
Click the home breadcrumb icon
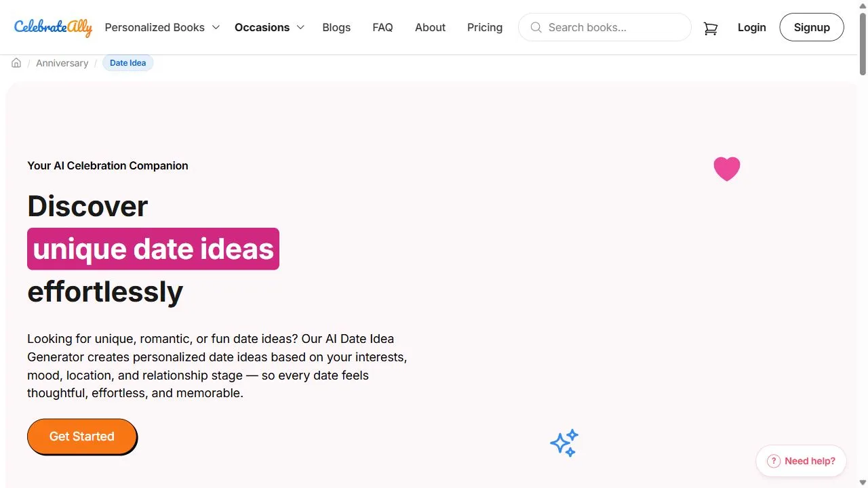click(x=16, y=63)
